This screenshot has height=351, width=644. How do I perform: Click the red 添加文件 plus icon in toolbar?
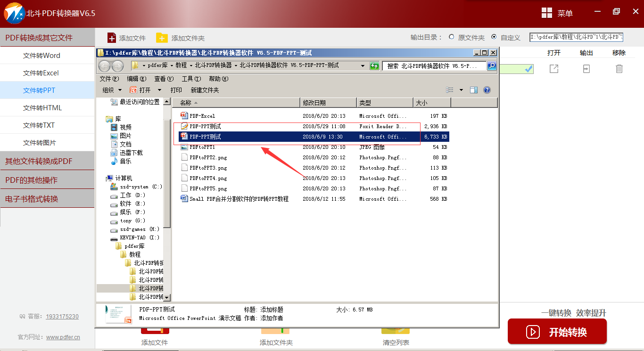coord(112,38)
